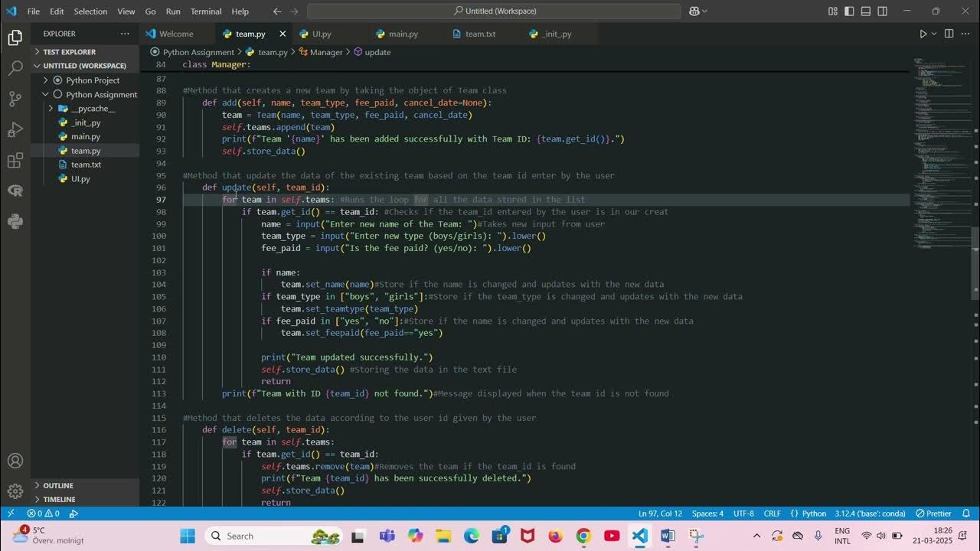Open the Manage gear icon
Viewport: 980px width, 551px height.
click(15, 491)
